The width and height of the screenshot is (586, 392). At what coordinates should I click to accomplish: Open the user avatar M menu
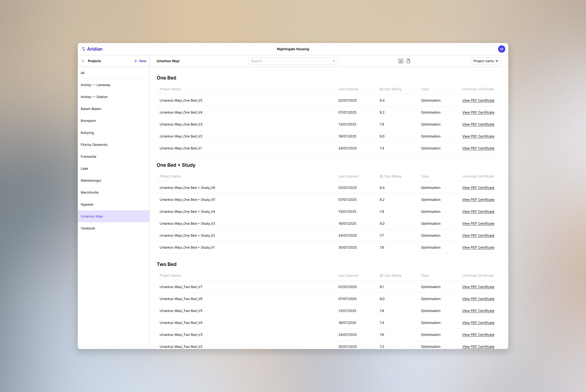501,49
